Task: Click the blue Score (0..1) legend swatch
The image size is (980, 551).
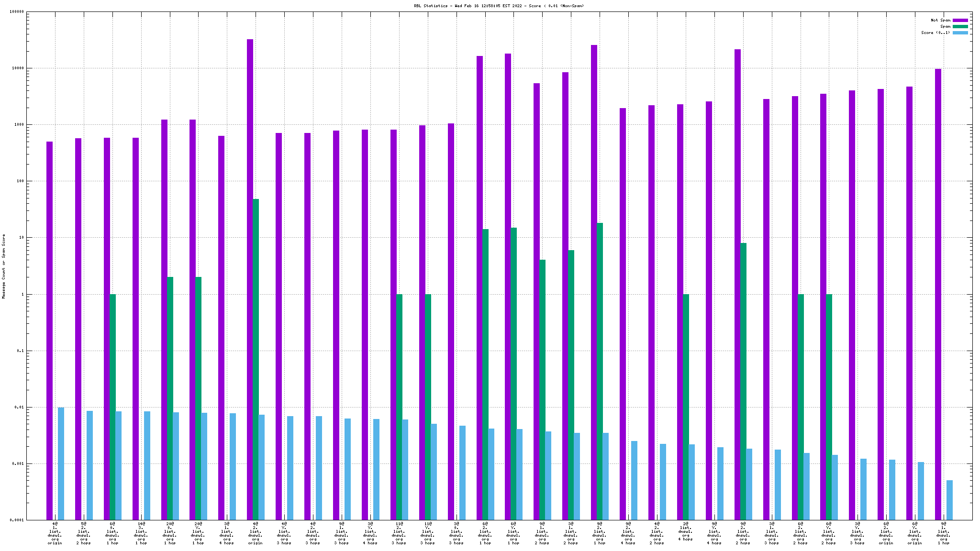Action: click(x=960, y=33)
